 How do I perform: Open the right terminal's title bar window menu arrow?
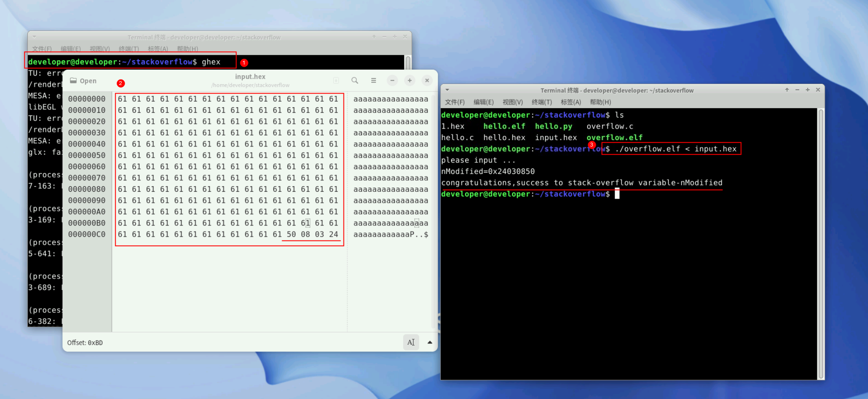[447, 90]
